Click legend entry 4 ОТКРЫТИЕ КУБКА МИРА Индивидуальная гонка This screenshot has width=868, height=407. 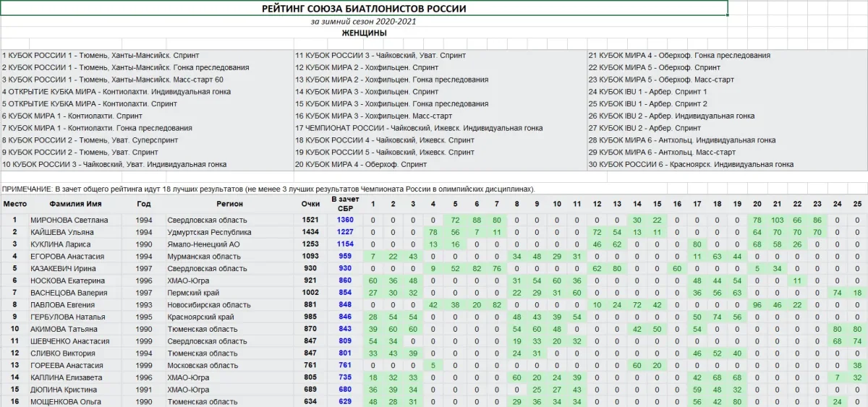coord(116,92)
